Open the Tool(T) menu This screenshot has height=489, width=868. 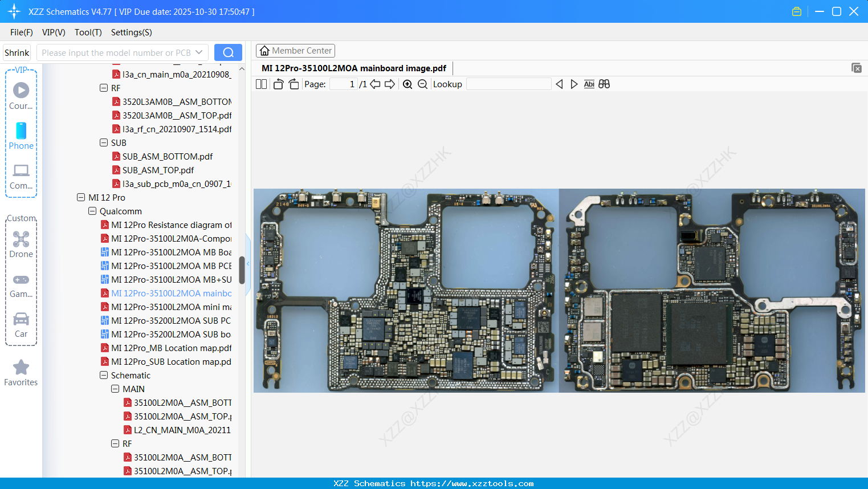click(x=88, y=32)
